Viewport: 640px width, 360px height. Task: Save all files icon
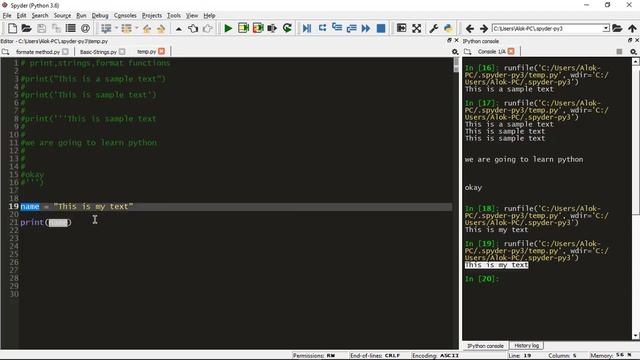pos(56,28)
